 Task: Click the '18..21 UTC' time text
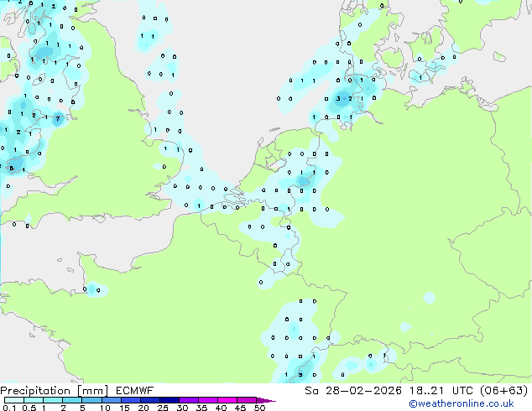[x=441, y=391]
